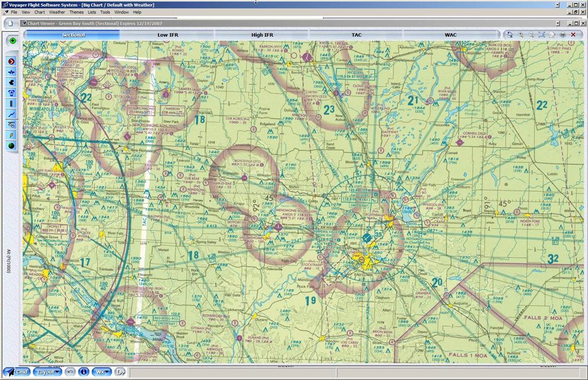
Task: Click the double vertical bars sidebar icon
Action: pos(11,103)
